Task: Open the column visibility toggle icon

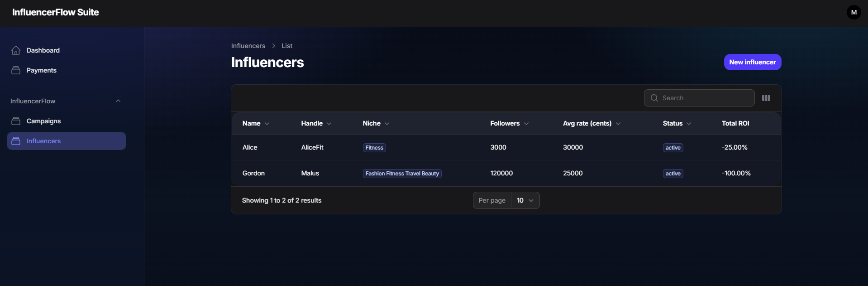Action: pyautogui.click(x=766, y=98)
